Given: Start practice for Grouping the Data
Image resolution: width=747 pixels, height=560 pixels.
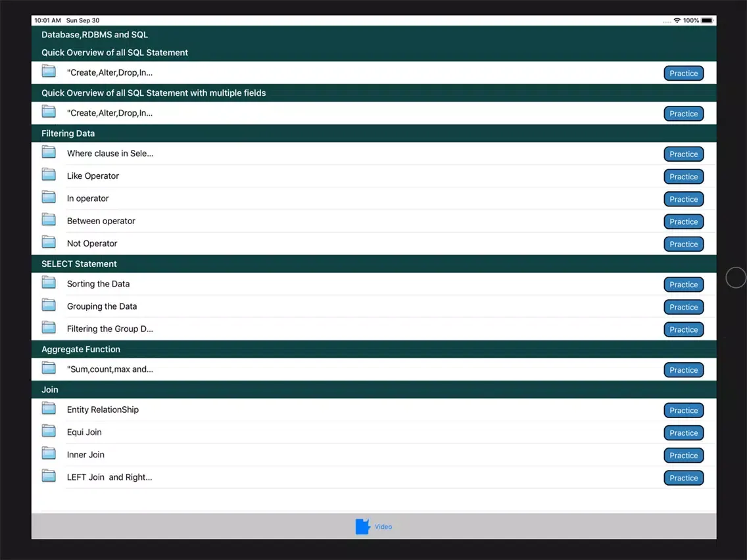Looking at the screenshot, I should coord(683,307).
